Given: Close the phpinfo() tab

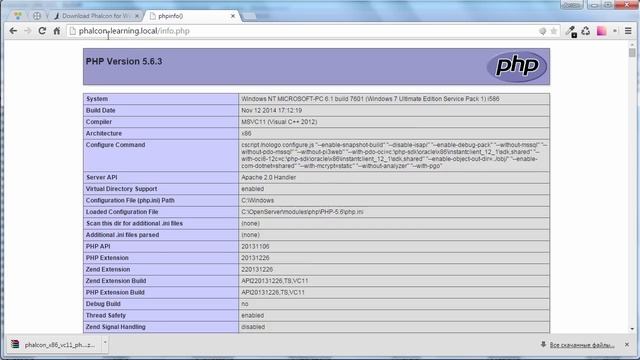Looking at the screenshot, I should pyautogui.click(x=233, y=16).
